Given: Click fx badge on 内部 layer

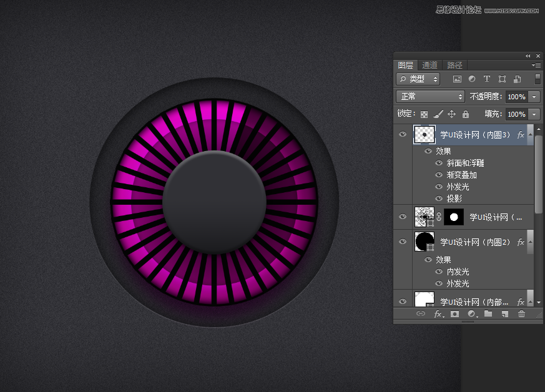Looking at the screenshot, I should click(x=520, y=302).
